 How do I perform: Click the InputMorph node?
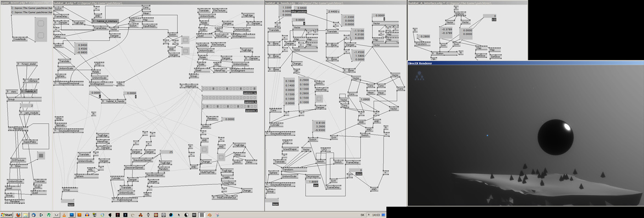[150, 26]
